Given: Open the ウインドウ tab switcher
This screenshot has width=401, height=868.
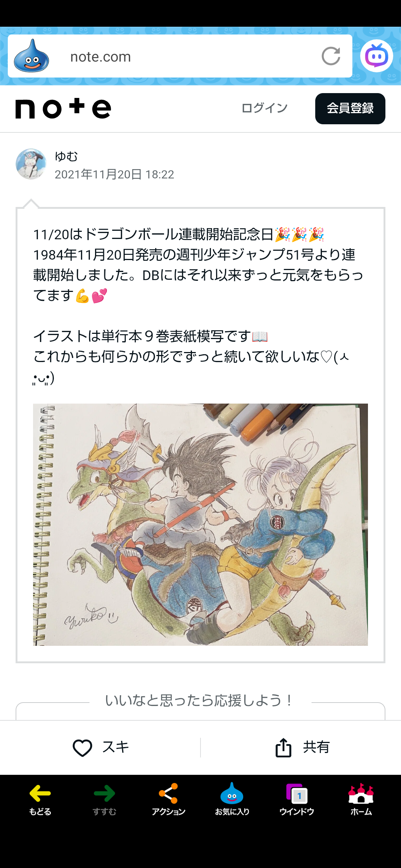Looking at the screenshot, I should [x=297, y=800].
